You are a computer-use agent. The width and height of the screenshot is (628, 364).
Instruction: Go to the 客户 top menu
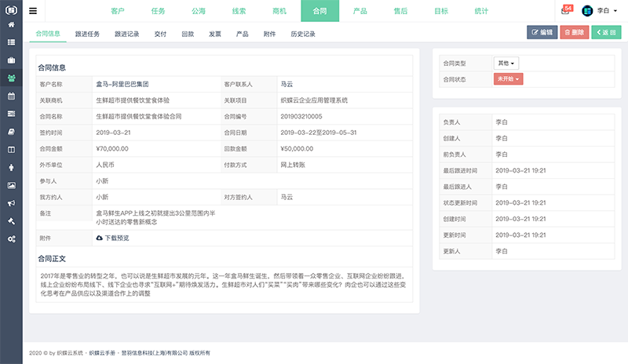pos(117,11)
